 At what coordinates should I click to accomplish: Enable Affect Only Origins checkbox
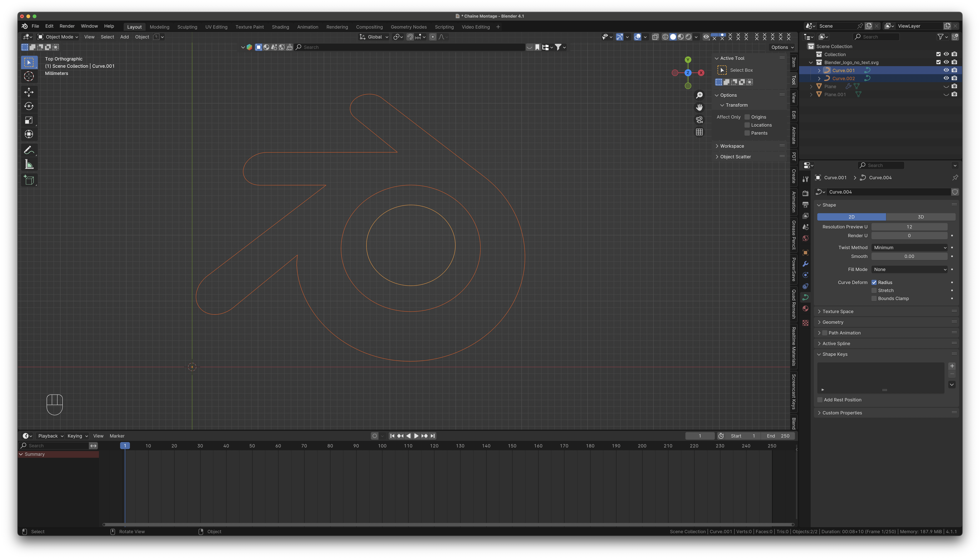point(747,117)
